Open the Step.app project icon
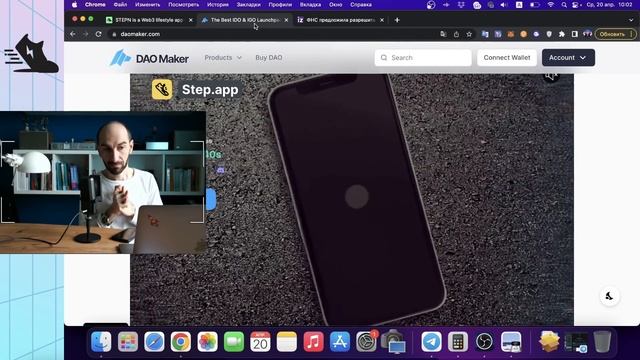Viewport: 640px width, 360px height. coord(162,89)
